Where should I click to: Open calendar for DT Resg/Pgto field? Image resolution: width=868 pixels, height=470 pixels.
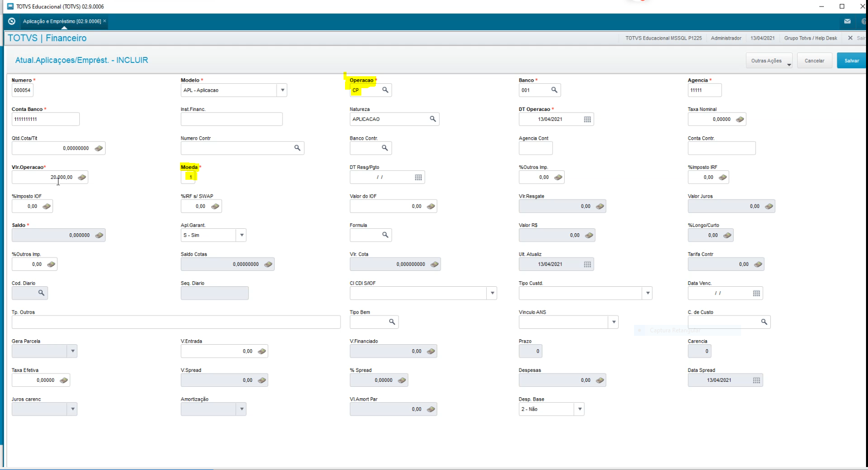coord(418,177)
